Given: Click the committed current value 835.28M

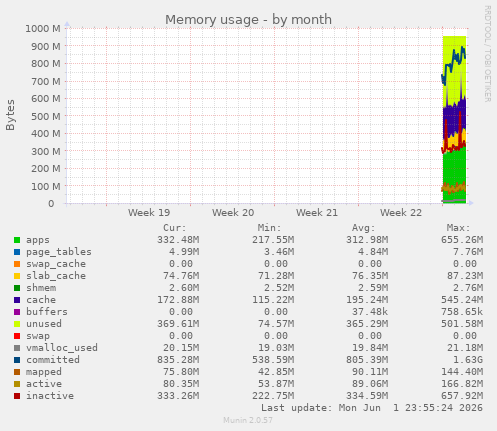Looking at the screenshot, I should pyautogui.click(x=178, y=360).
